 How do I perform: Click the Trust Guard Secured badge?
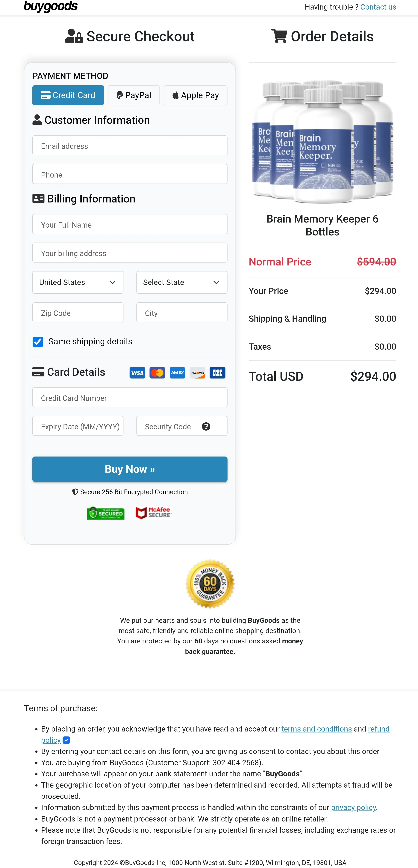105,513
